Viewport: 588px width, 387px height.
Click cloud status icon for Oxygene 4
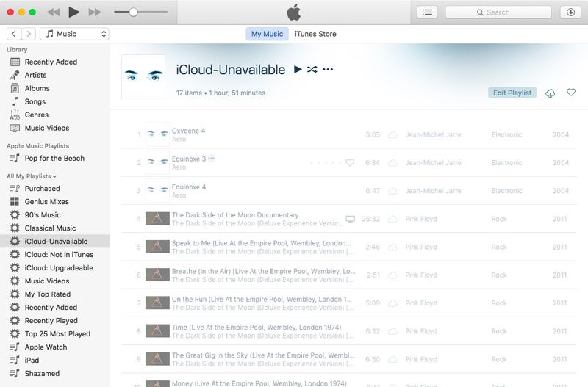[392, 135]
